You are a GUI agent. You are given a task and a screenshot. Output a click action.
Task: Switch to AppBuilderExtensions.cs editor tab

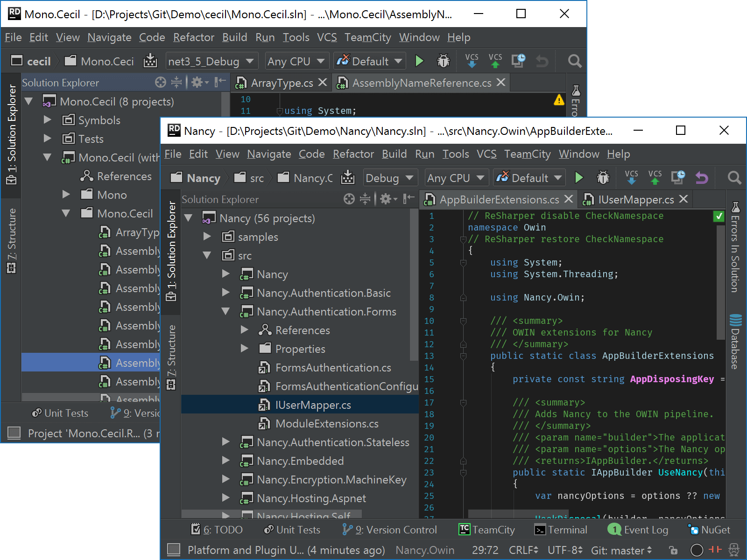click(499, 199)
